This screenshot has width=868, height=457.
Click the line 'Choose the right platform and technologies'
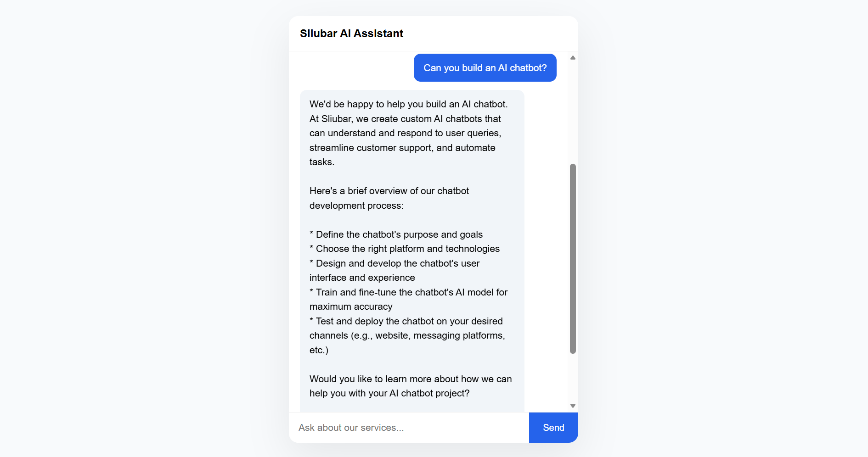click(x=404, y=248)
